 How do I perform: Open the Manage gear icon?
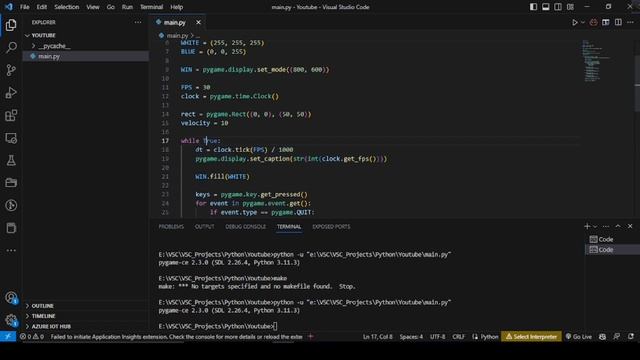[11, 320]
